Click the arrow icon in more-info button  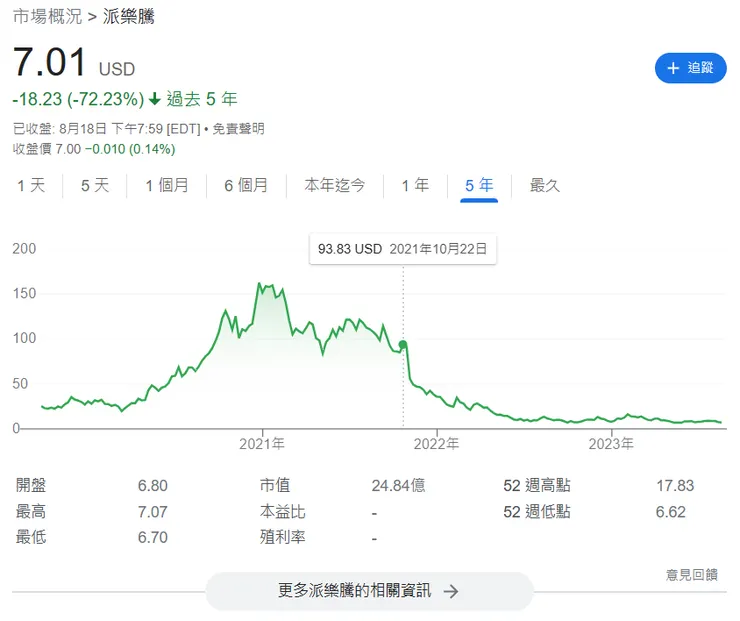click(x=451, y=591)
